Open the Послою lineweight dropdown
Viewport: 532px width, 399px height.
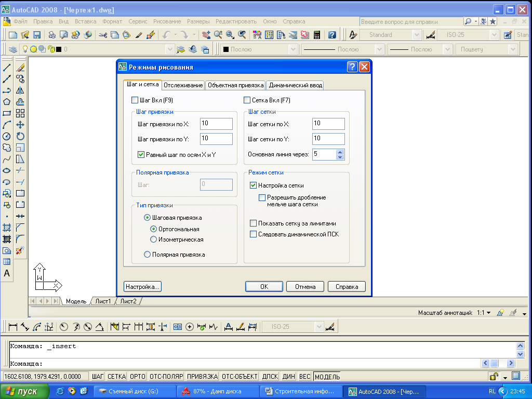(x=447, y=49)
